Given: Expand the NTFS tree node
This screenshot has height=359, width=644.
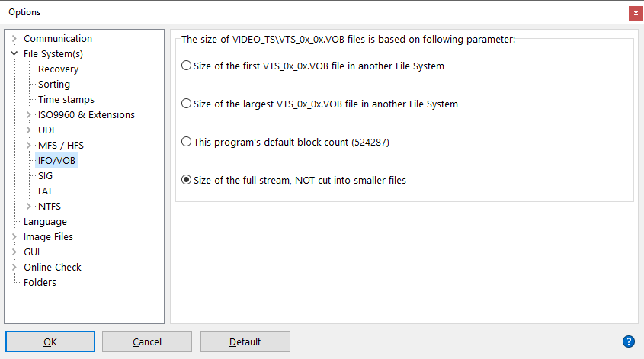Looking at the screenshot, I should [x=29, y=207].
